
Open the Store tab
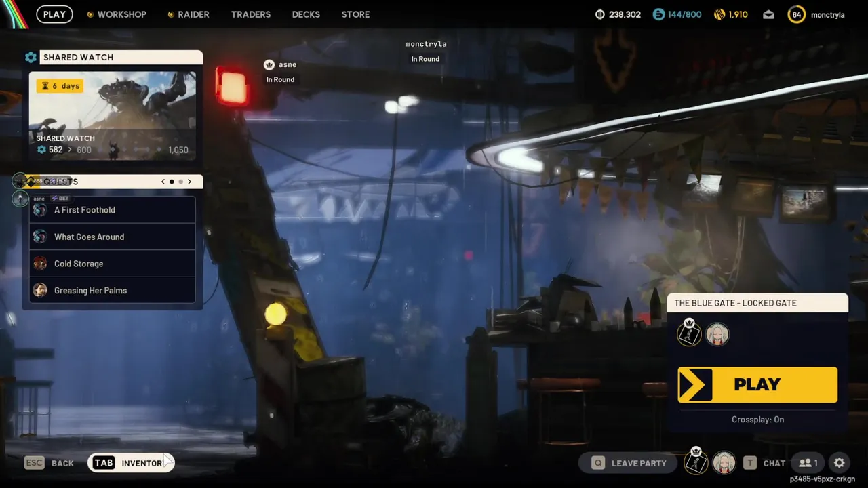coord(355,14)
